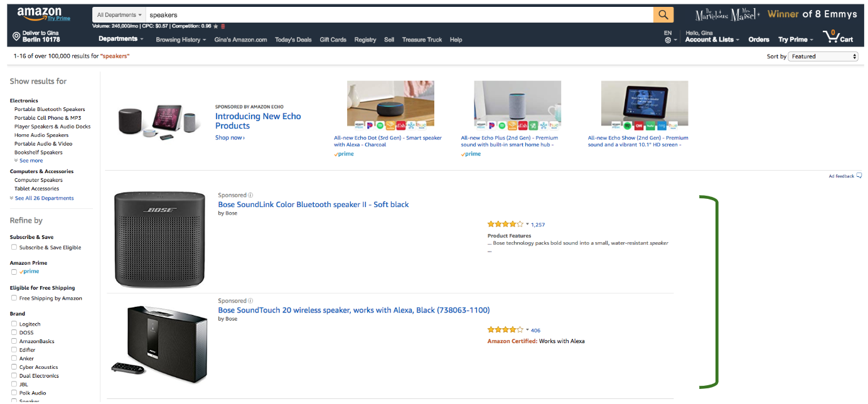Click the Ad feedback text link
The image size is (868, 404).
[x=841, y=176]
